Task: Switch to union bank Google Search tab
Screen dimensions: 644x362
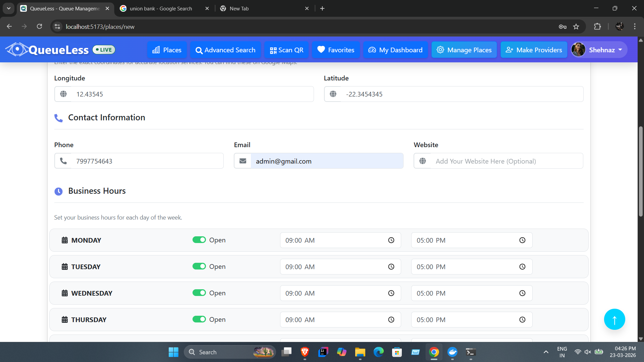Action: coord(161,8)
